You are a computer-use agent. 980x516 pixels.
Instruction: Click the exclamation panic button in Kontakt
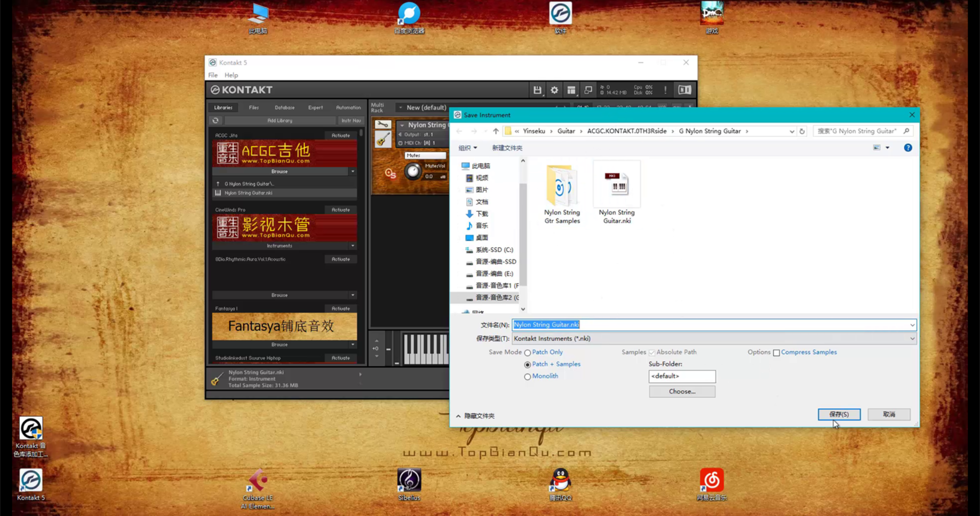pyautogui.click(x=665, y=90)
